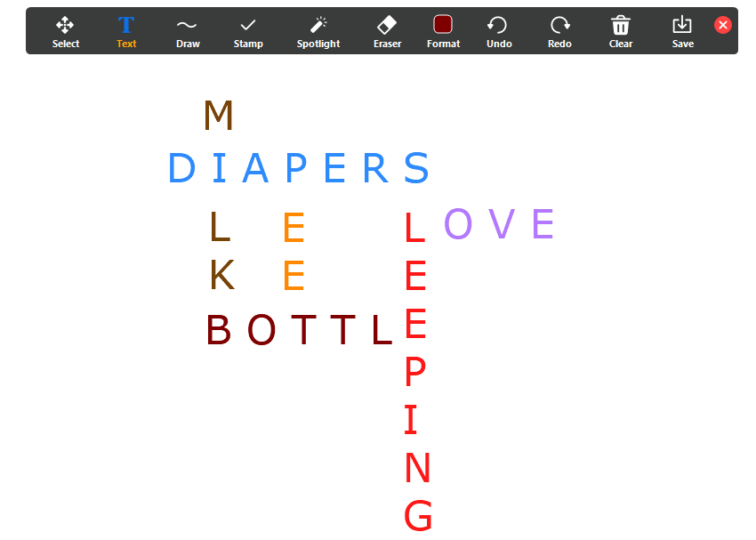The width and height of the screenshot is (756, 540).
Task: Select the red letter G at bottom
Action: pos(417,516)
